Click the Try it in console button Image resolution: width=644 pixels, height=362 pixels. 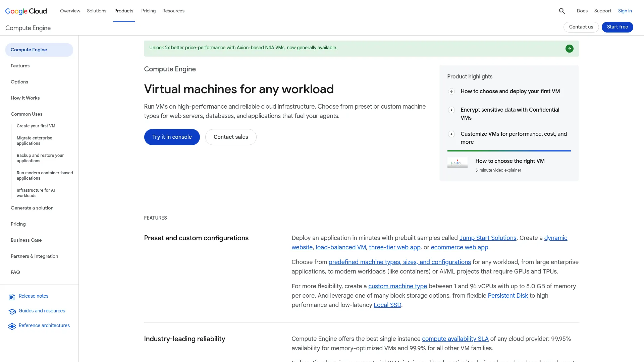pos(172,137)
